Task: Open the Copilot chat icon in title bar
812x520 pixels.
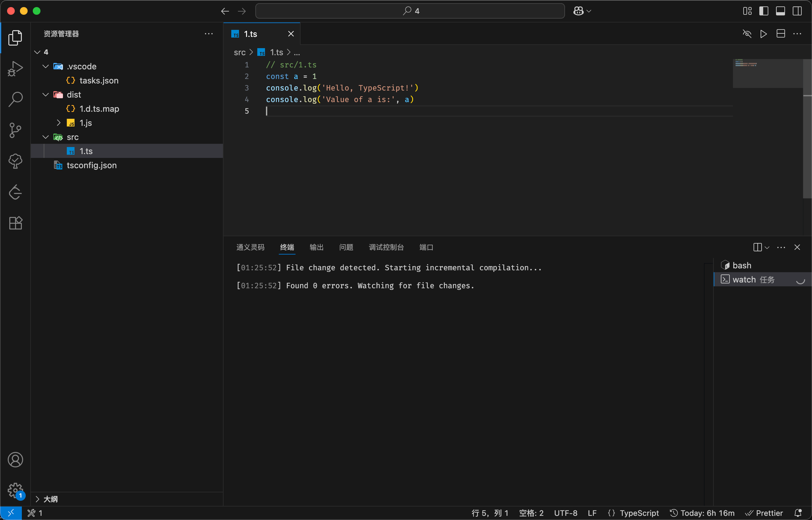Action: tap(578, 11)
